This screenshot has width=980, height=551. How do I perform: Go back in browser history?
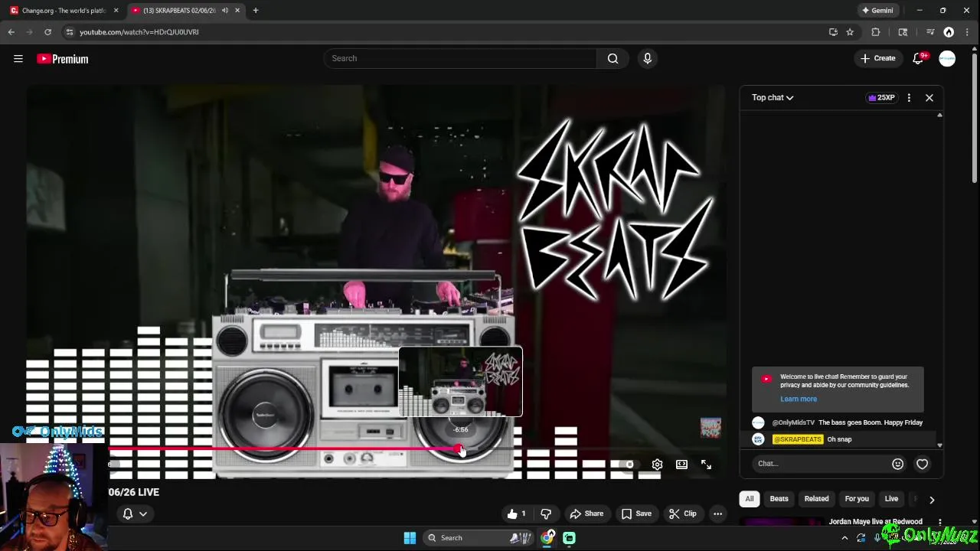point(11,32)
